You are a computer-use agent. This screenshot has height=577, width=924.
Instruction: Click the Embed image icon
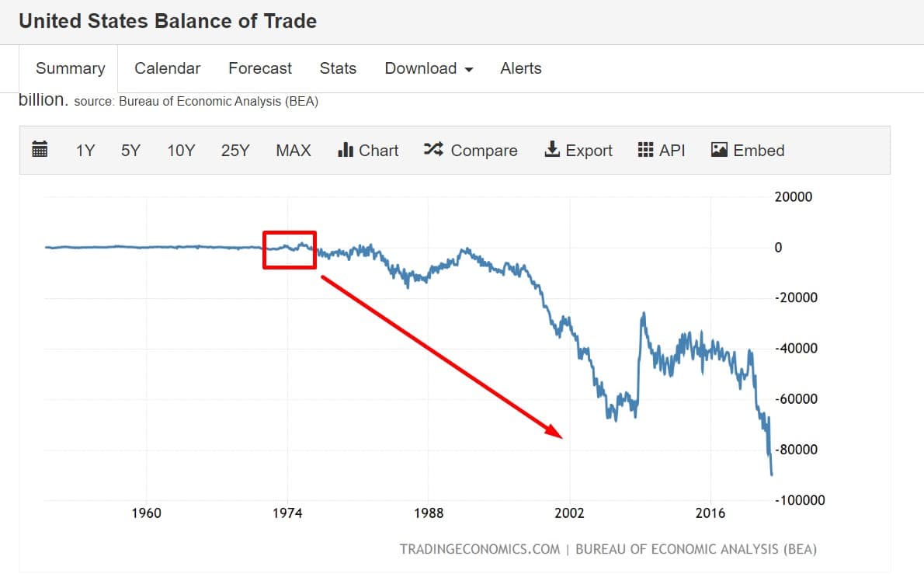click(719, 150)
